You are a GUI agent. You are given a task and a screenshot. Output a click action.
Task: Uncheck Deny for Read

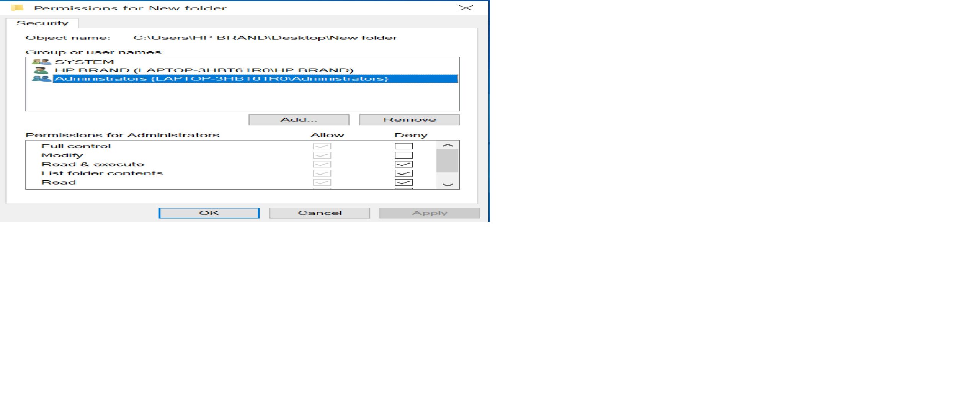(x=405, y=182)
